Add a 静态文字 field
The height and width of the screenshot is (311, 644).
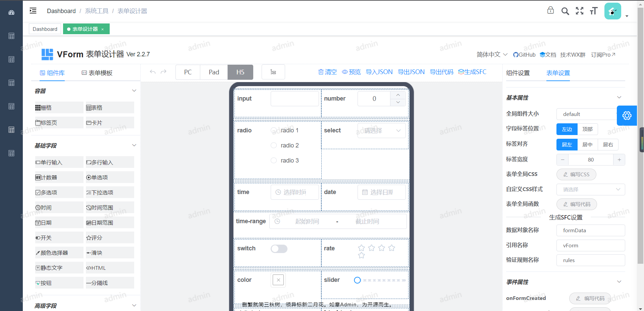click(59, 268)
